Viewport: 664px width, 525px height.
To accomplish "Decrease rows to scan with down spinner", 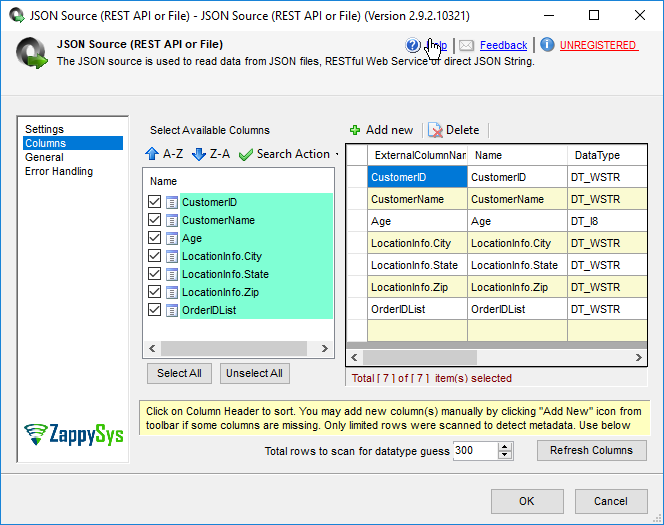I will (x=504, y=455).
